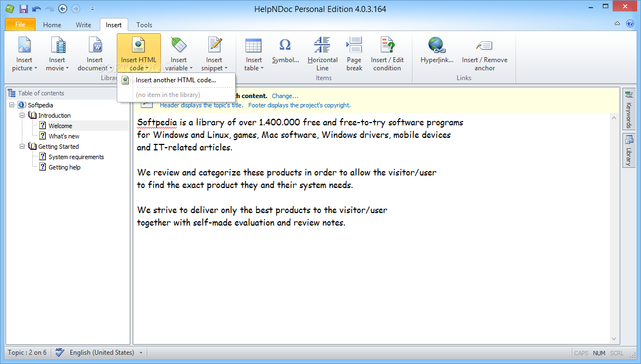
Task: Collapse the Softpedia root tree node
Action: (12, 105)
